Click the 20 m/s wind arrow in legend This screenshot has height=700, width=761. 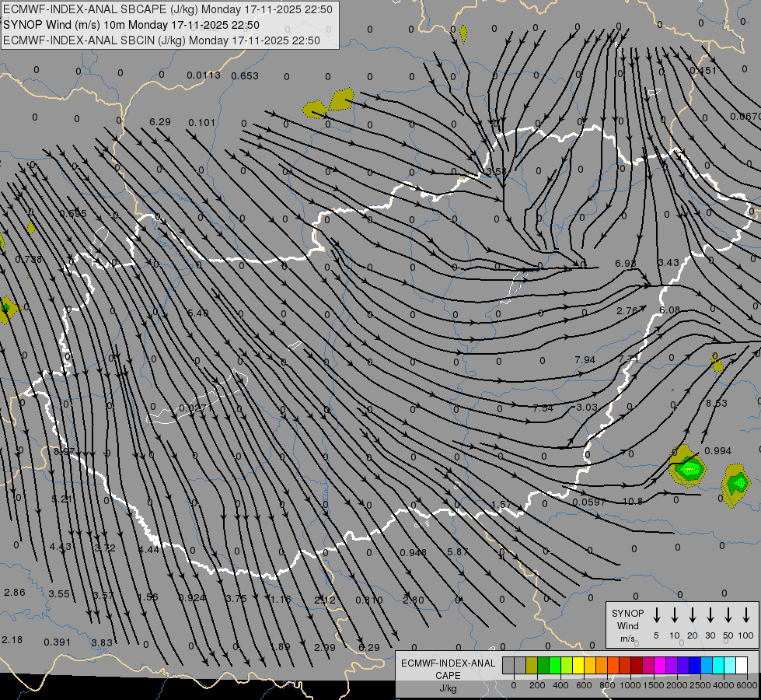pos(692,614)
